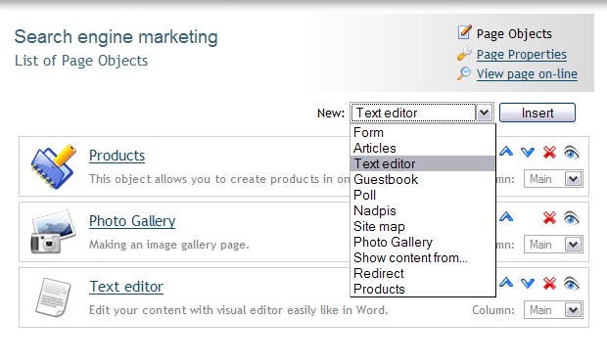Click the Photo Gallery camera icon

pyautogui.click(x=53, y=232)
